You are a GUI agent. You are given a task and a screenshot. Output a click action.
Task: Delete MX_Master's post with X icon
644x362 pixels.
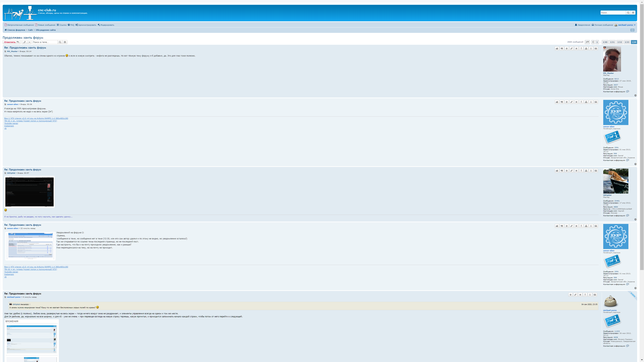pyautogui.click(x=576, y=48)
